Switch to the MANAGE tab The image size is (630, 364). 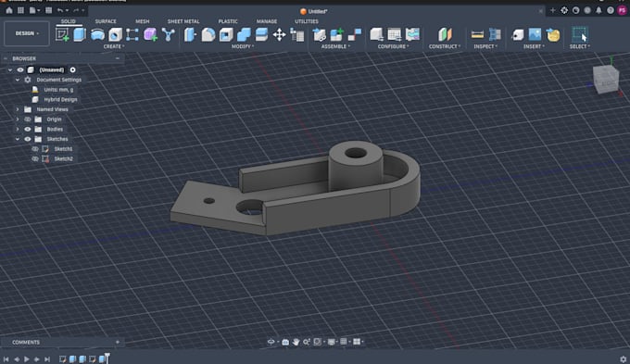pos(267,21)
